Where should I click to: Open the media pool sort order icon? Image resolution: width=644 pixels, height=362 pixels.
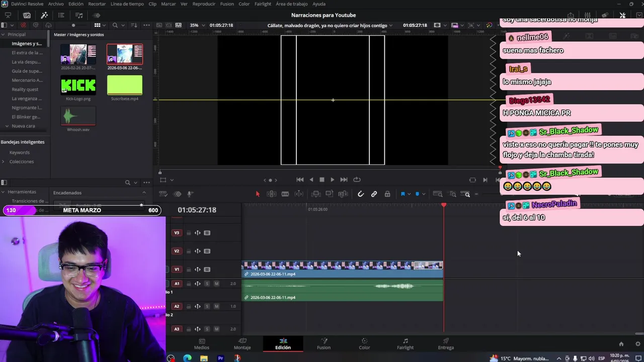click(134, 25)
